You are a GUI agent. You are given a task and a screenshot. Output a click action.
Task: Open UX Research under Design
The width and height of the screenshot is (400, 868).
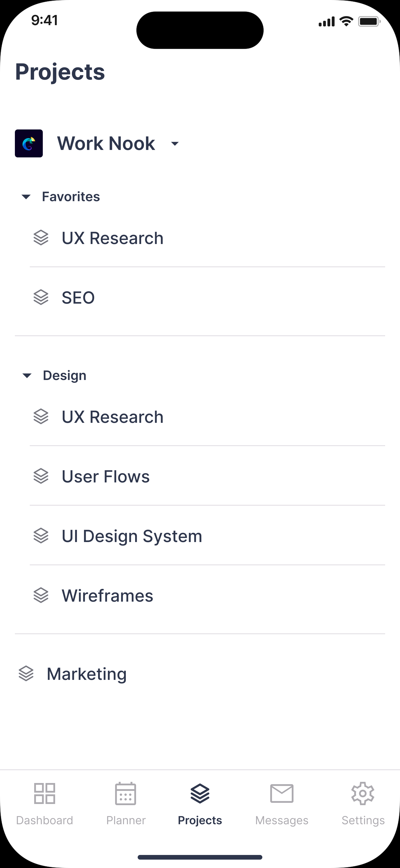(x=113, y=417)
